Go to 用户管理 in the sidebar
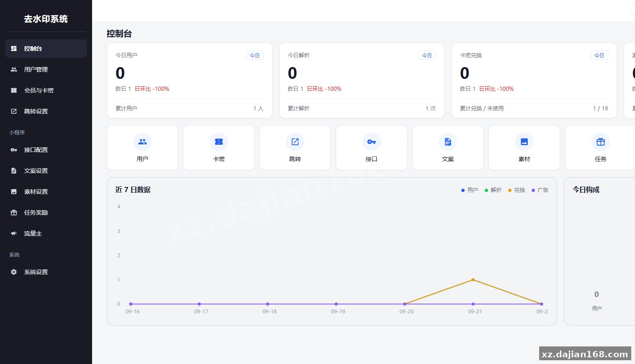The height and width of the screenshot is (364, 635). click(46, 69)
